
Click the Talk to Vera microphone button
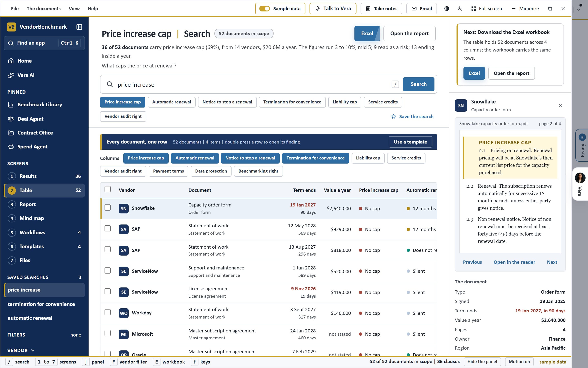coord(333,9)
